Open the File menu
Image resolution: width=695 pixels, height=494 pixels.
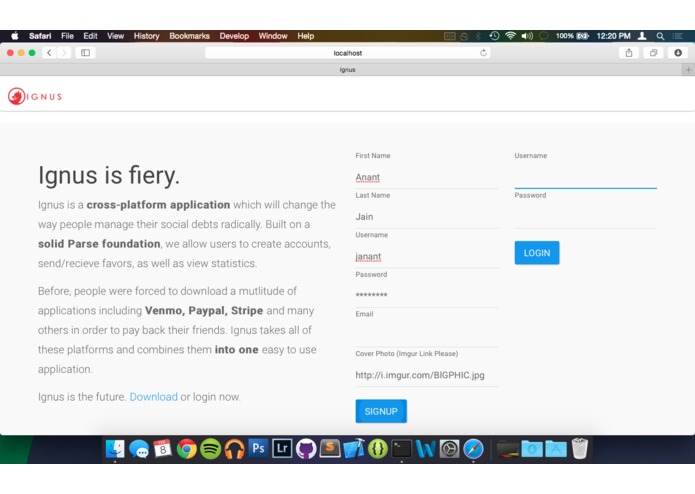click(x=67, y=36)
